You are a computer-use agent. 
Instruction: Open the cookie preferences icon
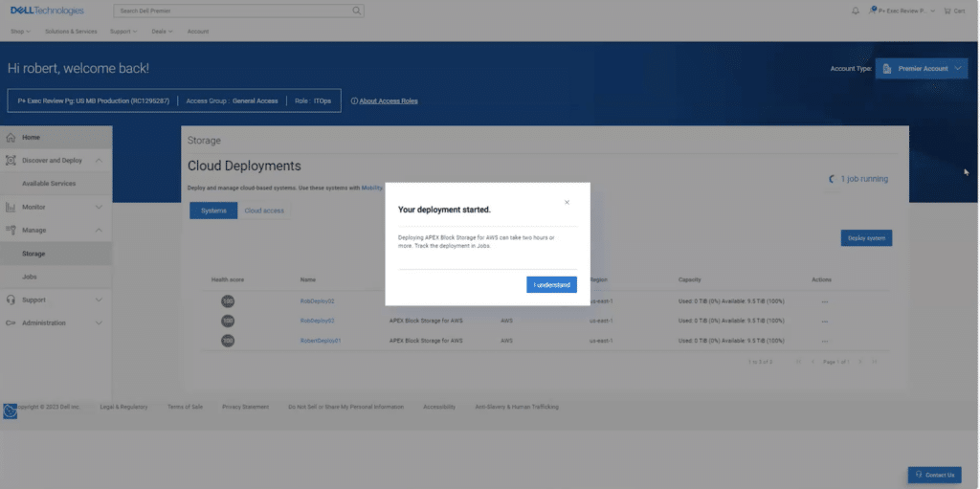(10, 411)
